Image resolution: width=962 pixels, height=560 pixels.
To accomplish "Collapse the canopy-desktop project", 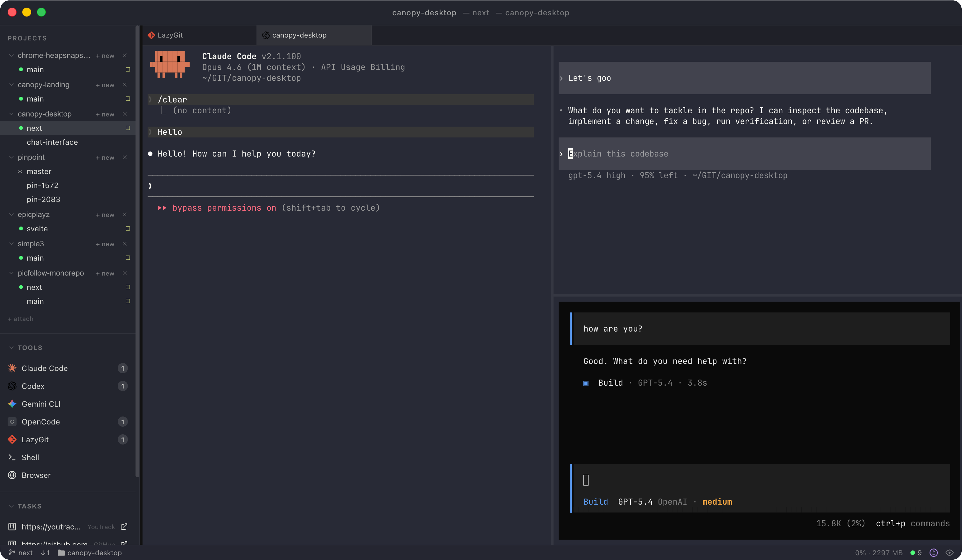I will click(11, 114).
